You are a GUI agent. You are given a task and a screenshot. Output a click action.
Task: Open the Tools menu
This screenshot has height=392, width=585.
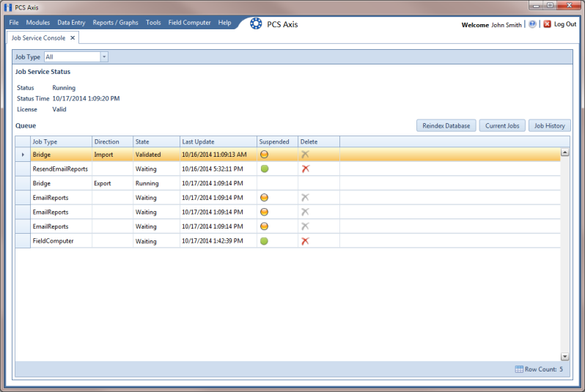click(153, 23)
